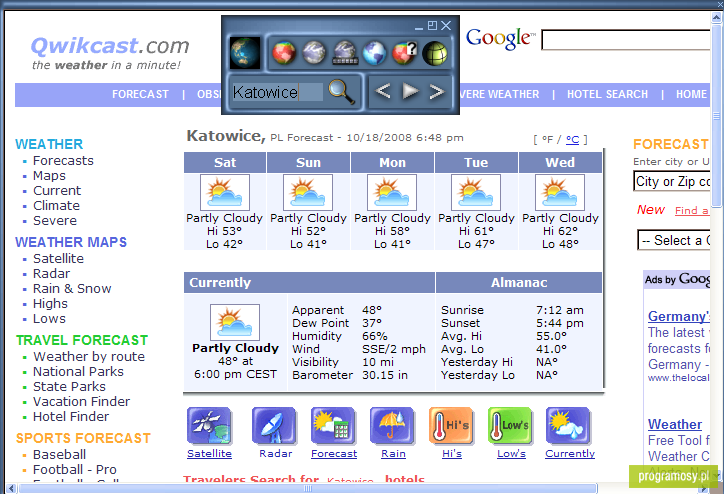Click Saturday's partly cloudy weather icon
The image size is (724, 494).
click(x=225, y=193)
